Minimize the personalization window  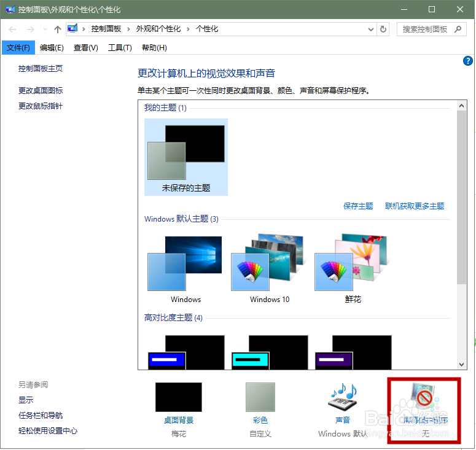tap(404, 9)
